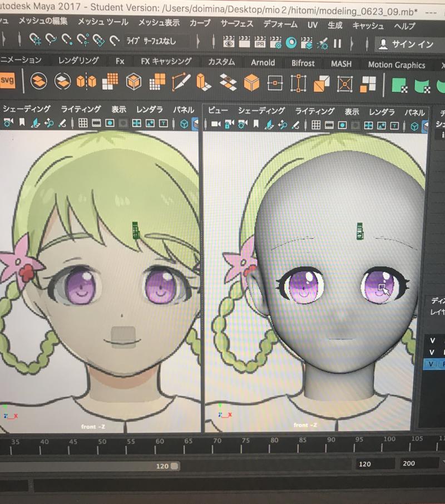Image resolution: width=445 pixels, height=504 pixels.
Task: Click the bookmark icon in left panel
Action: pyautogui.click(x=22, y=122)
